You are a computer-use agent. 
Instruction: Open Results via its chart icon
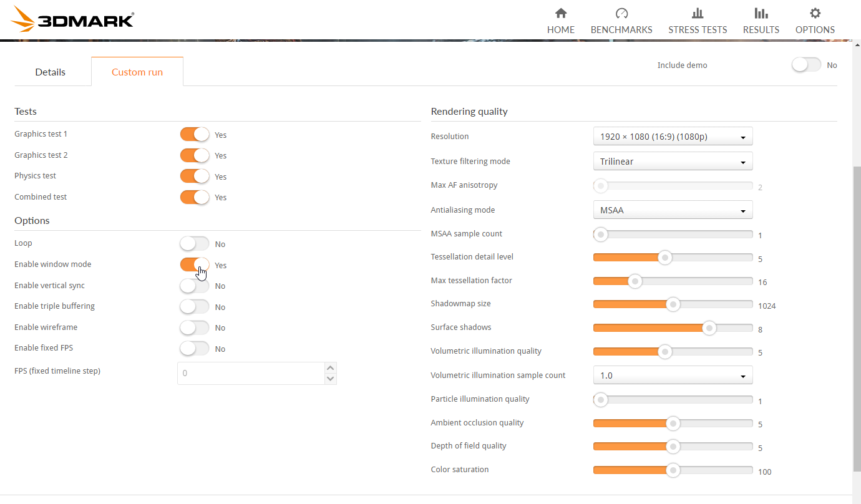(x=761, y=13)
